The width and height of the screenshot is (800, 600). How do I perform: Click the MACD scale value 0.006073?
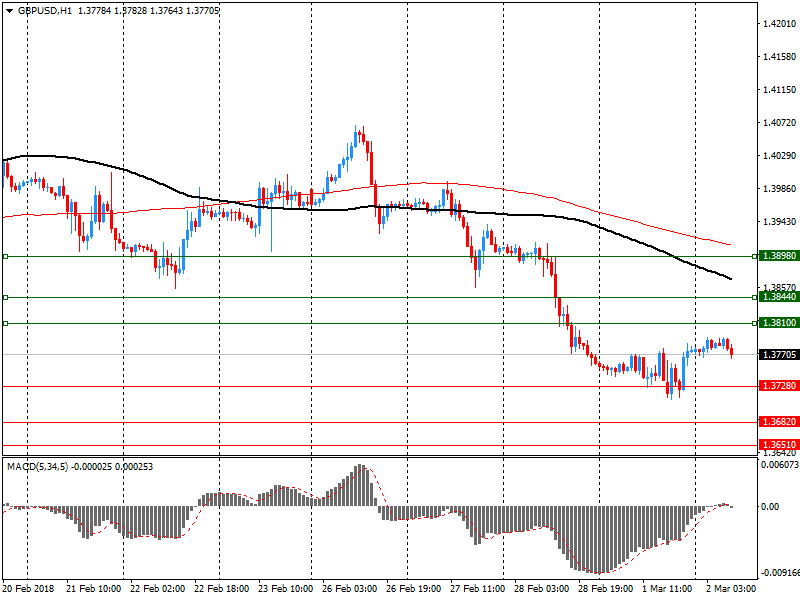tap(778, 465)
